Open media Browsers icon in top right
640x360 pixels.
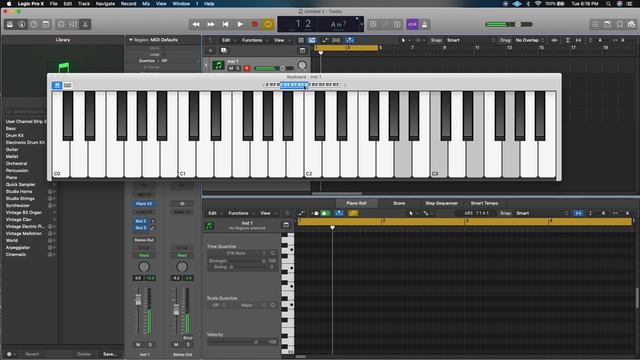coord(631,24)
